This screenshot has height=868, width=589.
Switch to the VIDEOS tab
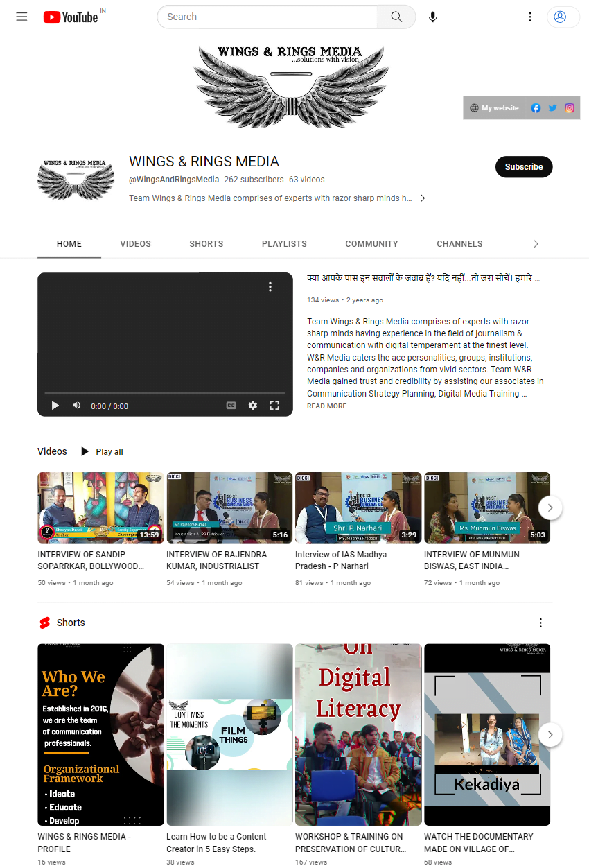pyautogui.click(x=135, y=244)
